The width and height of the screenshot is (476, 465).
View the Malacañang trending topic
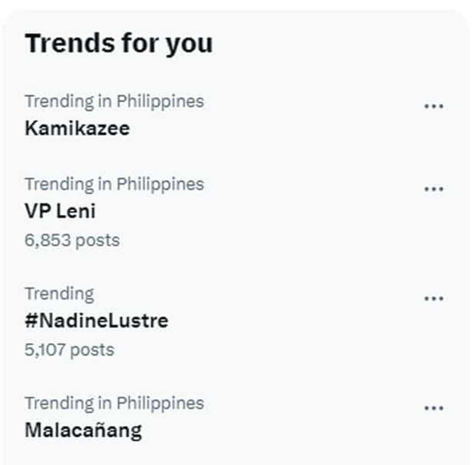coord(83,430)
